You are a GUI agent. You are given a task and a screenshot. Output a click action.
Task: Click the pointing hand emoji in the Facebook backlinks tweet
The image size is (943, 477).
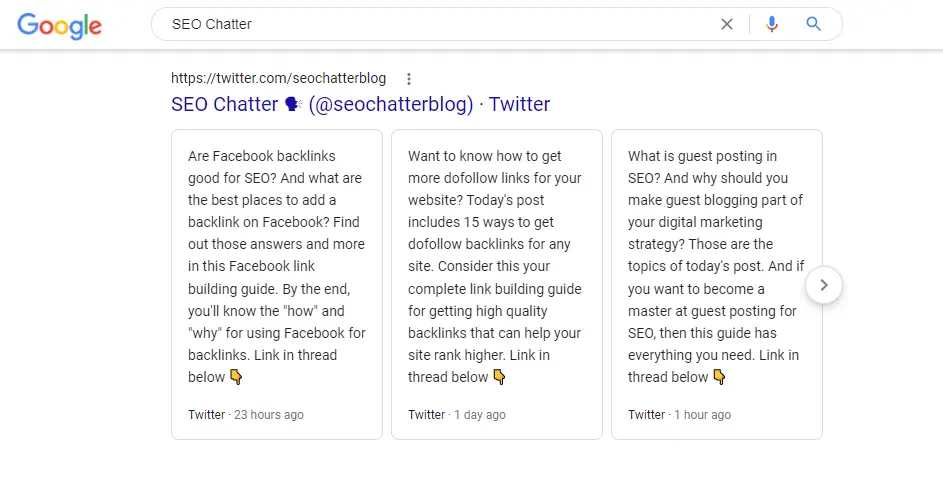click(236, 377)
